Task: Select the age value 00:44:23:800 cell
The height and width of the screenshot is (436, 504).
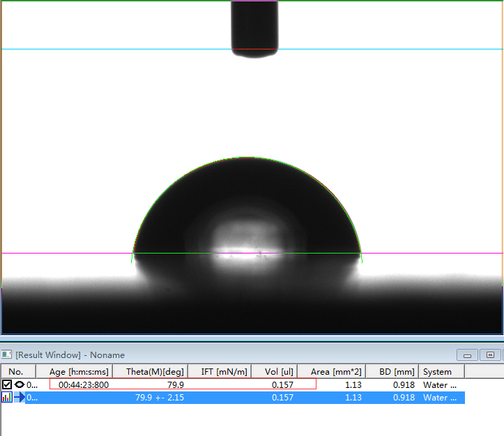Action: pos(84,384)
